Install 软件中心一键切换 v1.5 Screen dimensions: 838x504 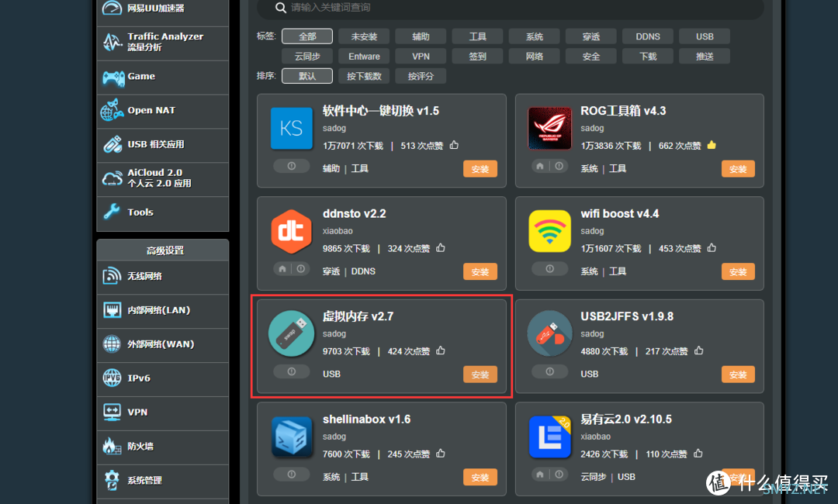pos(480,169)
